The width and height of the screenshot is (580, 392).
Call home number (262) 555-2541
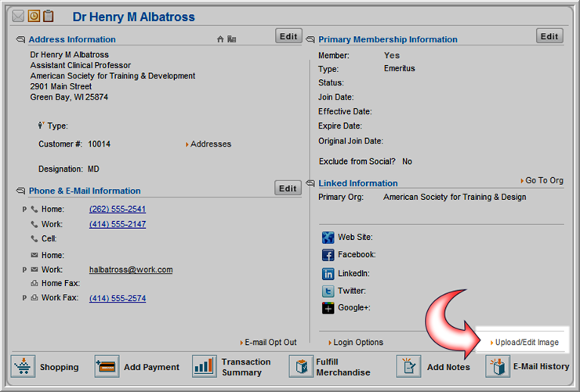click(x=118, y=209)
